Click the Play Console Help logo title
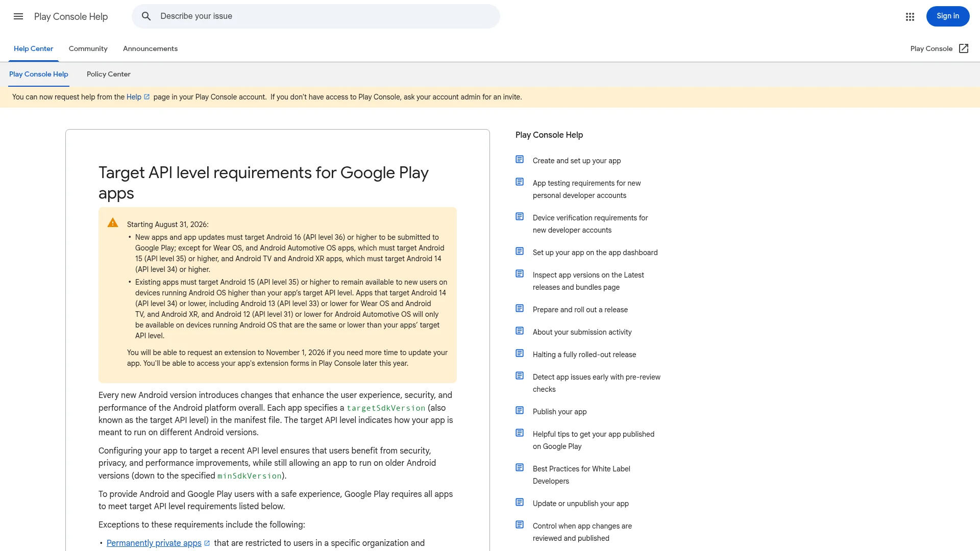The height and width of the screenshot is (551, 980). (71, 17)
